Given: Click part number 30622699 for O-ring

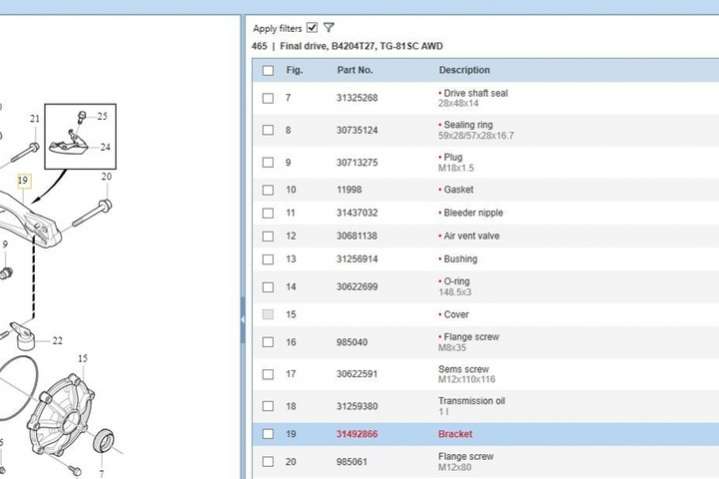Looking at the screenshot, I should pyautogui.click(x=357, y=287).
